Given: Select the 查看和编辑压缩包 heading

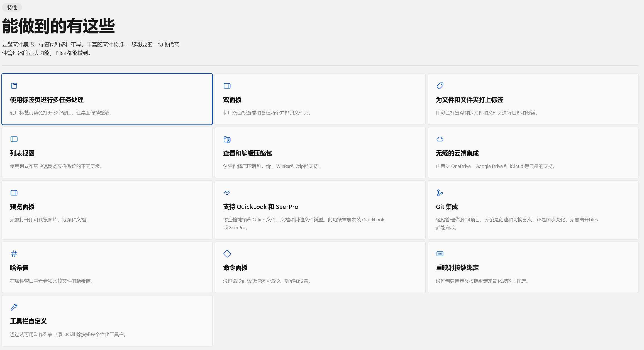Looking at the screenshot, I should pos(248,153).
